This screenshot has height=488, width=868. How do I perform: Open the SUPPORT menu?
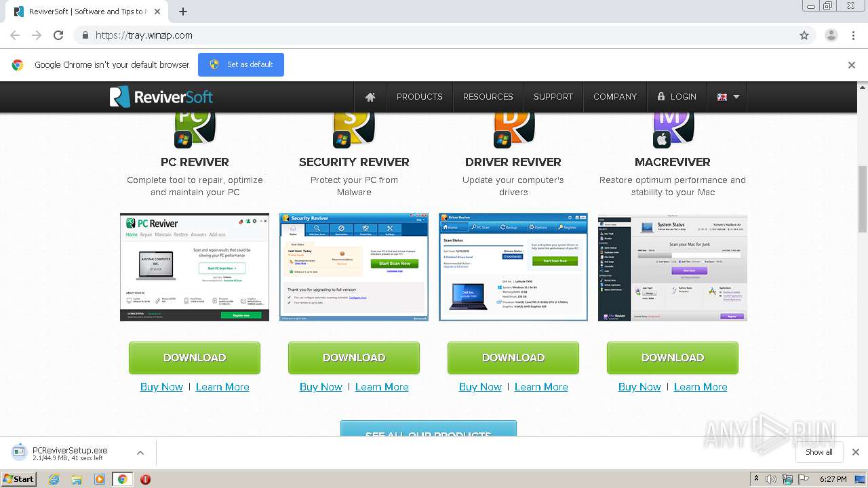553,97
